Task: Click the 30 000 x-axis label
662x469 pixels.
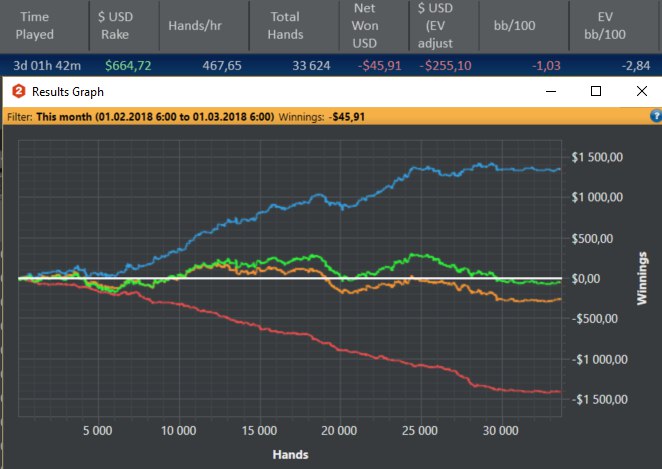Action: (501, 431)
